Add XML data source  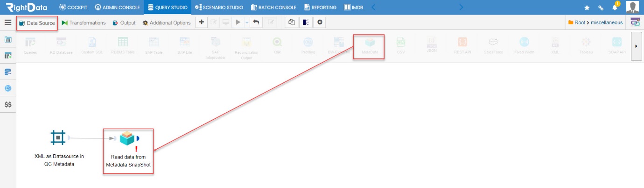click(x=555, y=46)
